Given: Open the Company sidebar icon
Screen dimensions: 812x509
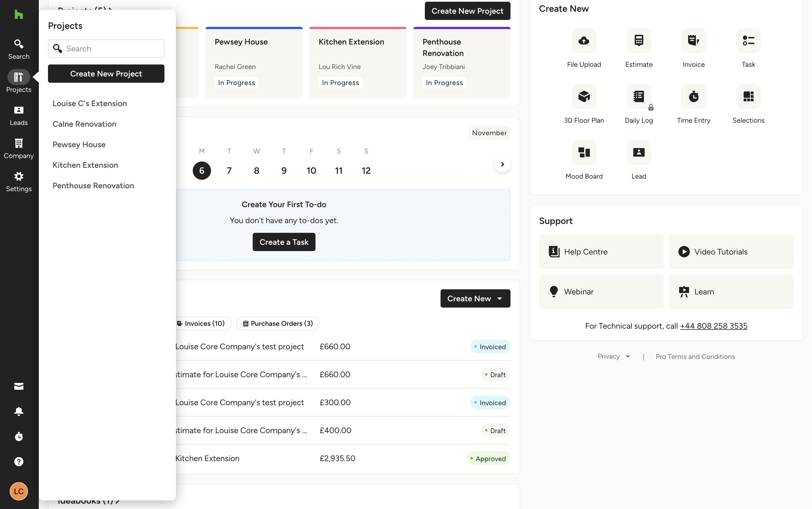Looking at the screenshot, I should click(x=19, y=149).
